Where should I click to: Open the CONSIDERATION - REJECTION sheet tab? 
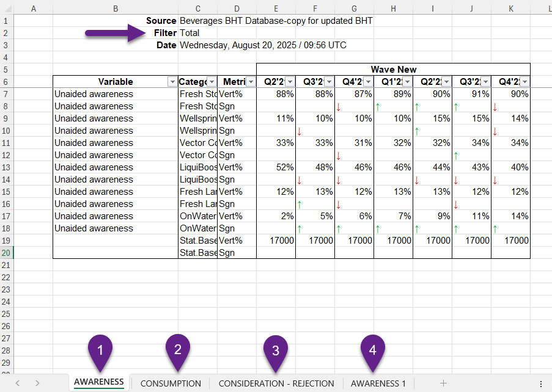point(276,383)
